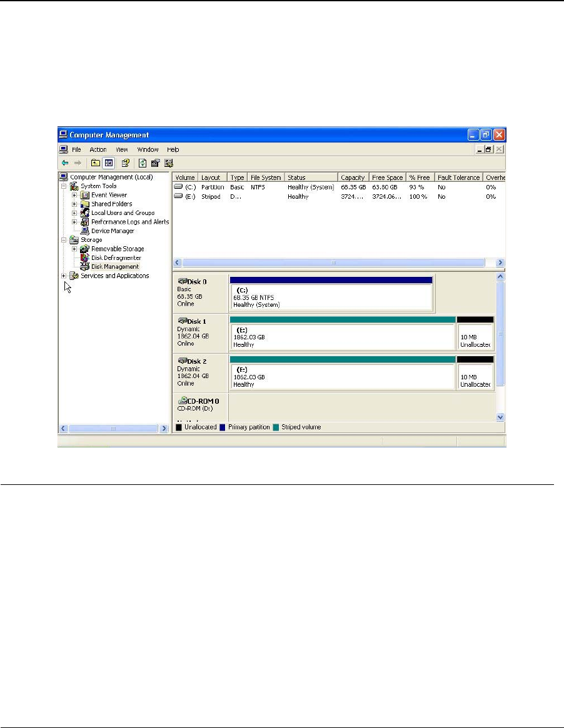
Task: Click the Properties toolbar icon
Action: (x=155, y=163)
